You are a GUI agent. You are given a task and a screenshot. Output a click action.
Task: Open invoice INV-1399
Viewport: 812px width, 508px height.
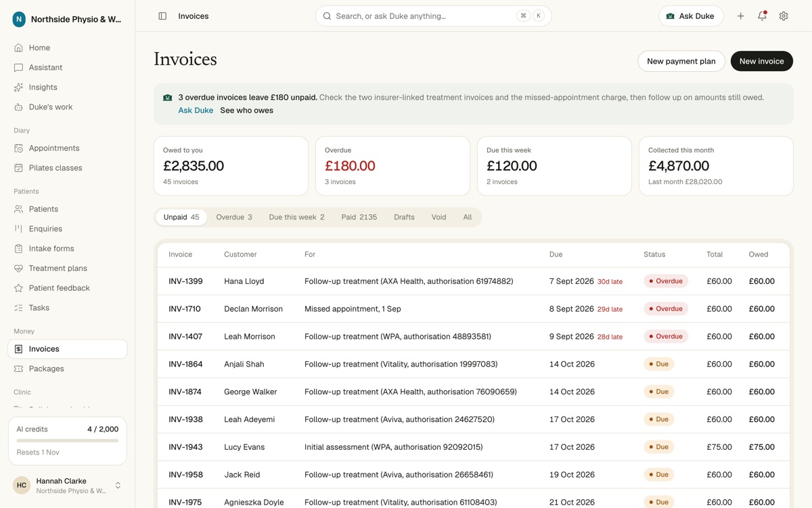click(x=185, y=281)
